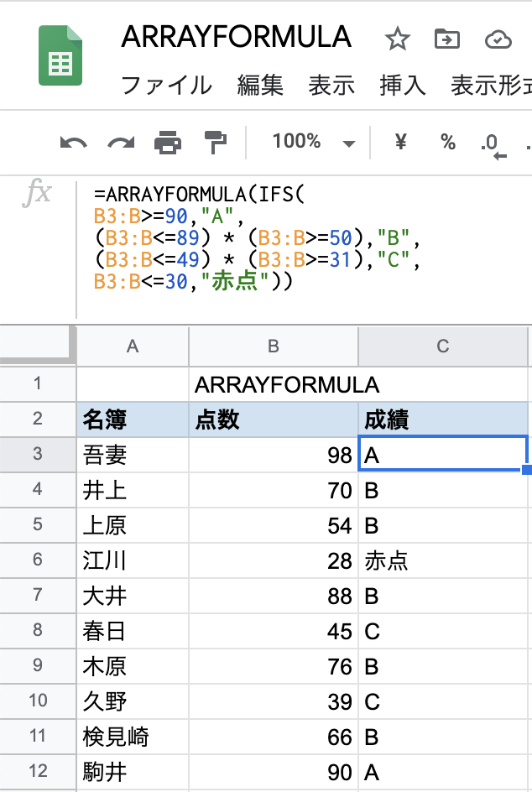Click cell containing 赤点
Image resolution: width=532 pixels, height=792 pixels.
click(x=443, y=560)
